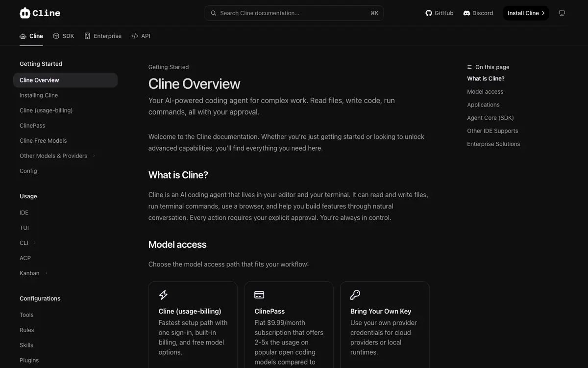Click the API code brackets icon
Screen dimensions: 588x368
[135, 36]
